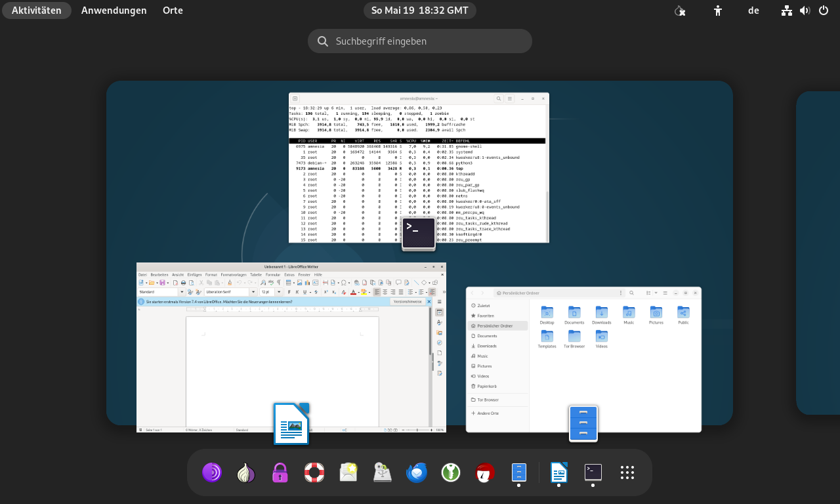Expand highlight color dropdown arrow in Writer
Screen dimensions: 840x504
369,292
